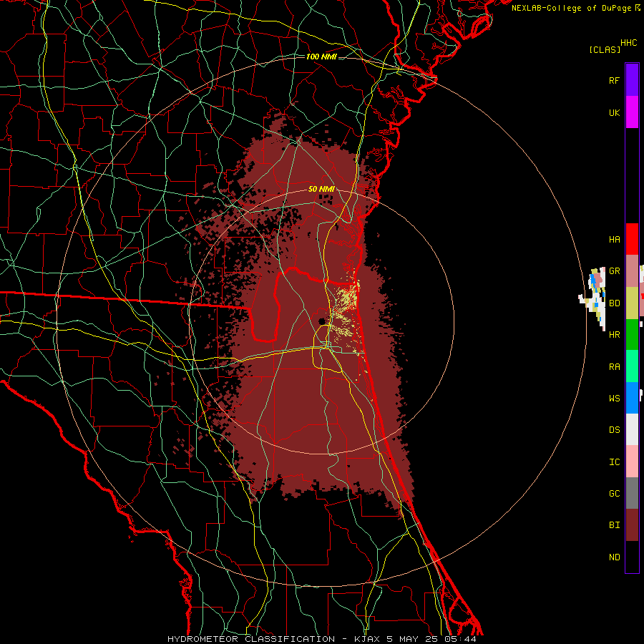Click the black radar site dot at ring center
Screen dimensions: 644x644
tap(322, 321)
